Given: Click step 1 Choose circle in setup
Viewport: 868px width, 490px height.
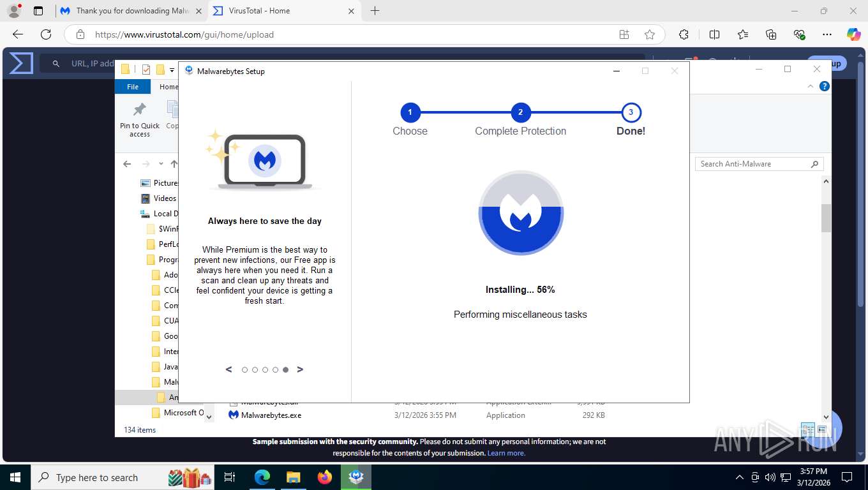Looking at the screenshot, I should click(x=410, y=113).
